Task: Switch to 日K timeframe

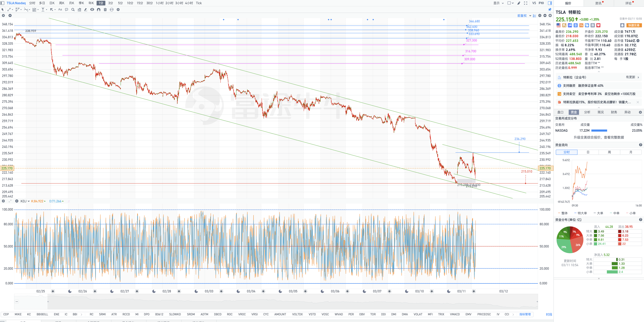Action: click(52, 3)
